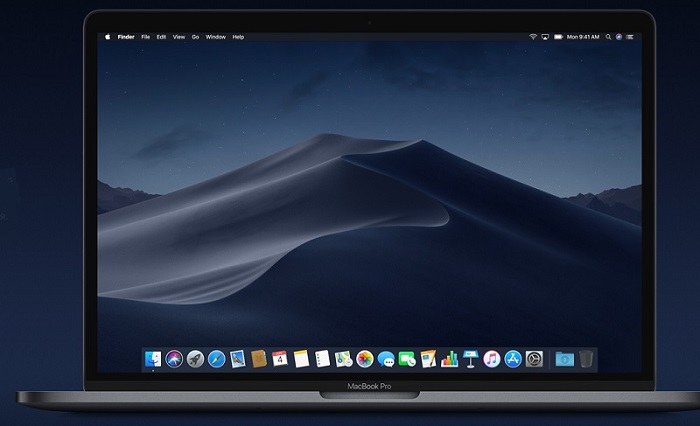Open Photos colorful flower icon
Image resolution: width=700 pixels, height=426 pixels.
point(365,359)
